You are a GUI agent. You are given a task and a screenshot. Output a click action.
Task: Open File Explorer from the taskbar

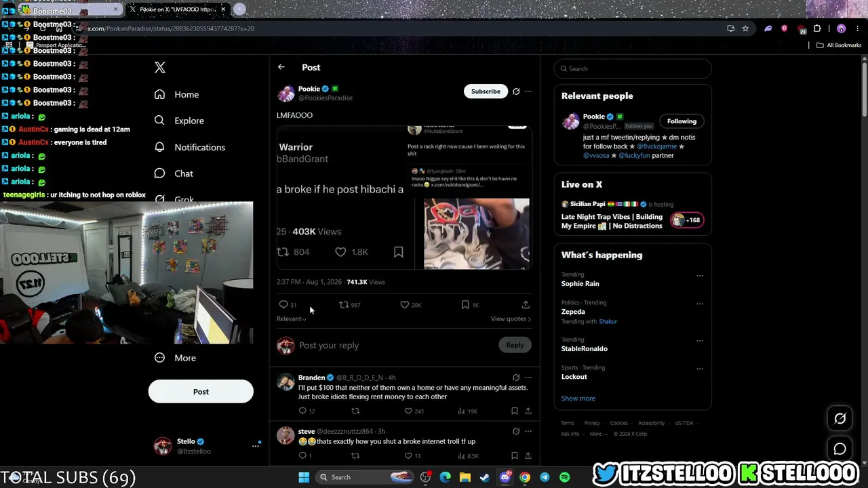click(x=465, y=477)
